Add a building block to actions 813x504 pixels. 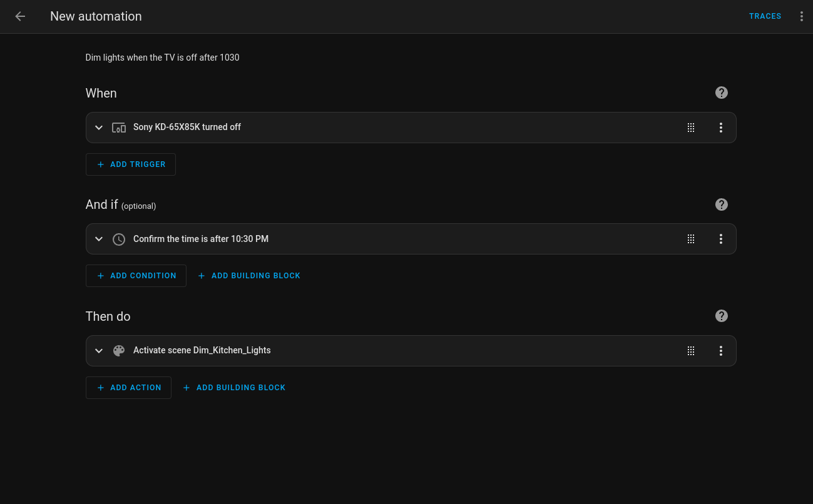(x=234, y=388)
